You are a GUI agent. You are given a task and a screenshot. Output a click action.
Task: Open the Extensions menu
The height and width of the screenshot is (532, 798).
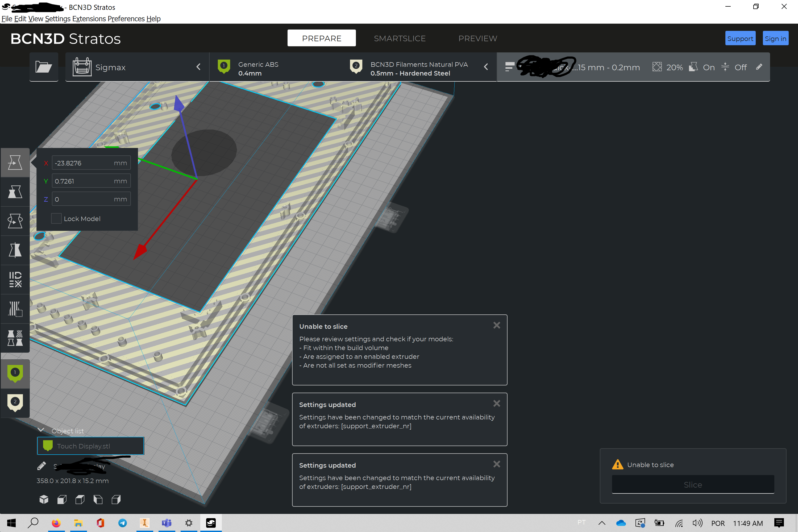90,19
